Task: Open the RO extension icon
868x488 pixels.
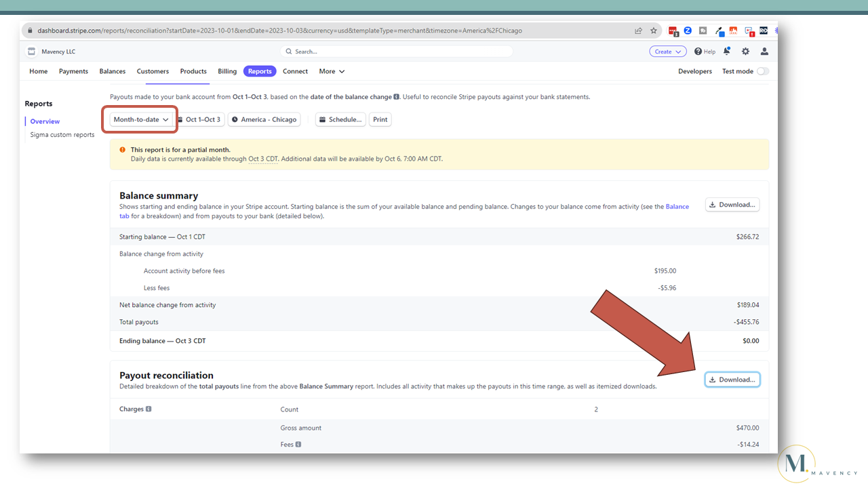Action: (x=764, y=30)
